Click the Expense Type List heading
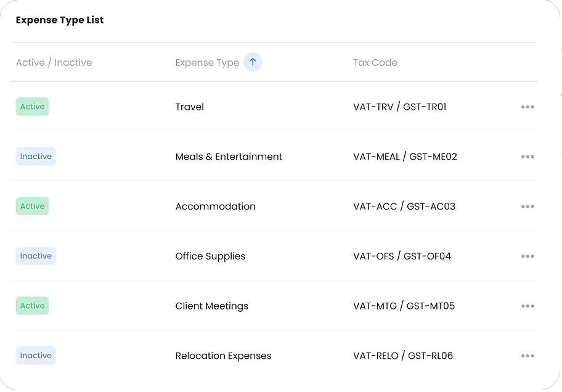This screenshot has width=562, height=392. pos(60,20)
